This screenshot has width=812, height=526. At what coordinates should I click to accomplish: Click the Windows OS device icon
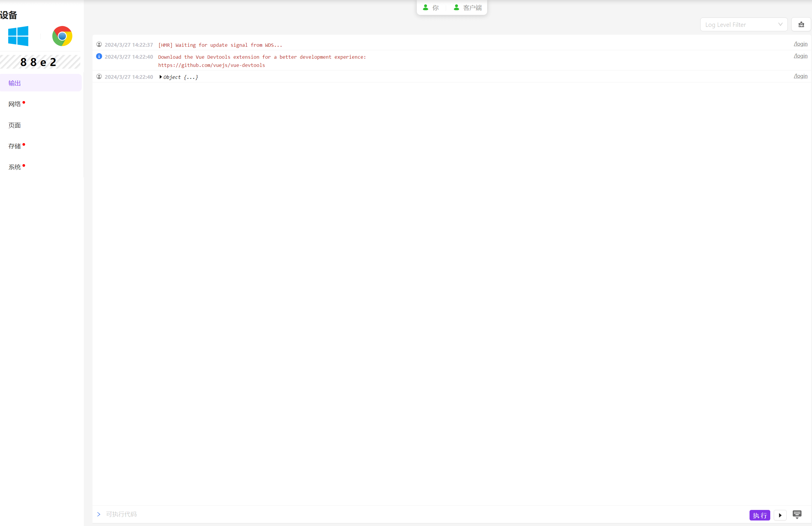(18, 36)
